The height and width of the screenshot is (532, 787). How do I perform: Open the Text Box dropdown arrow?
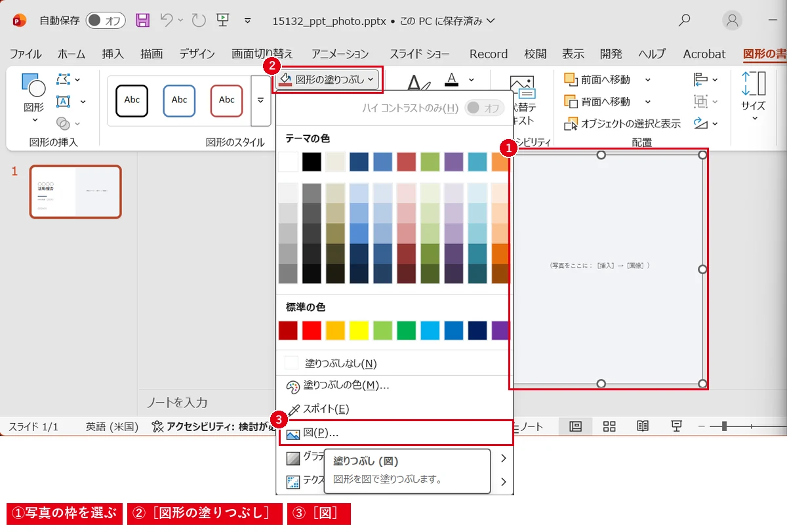(83, 101)
